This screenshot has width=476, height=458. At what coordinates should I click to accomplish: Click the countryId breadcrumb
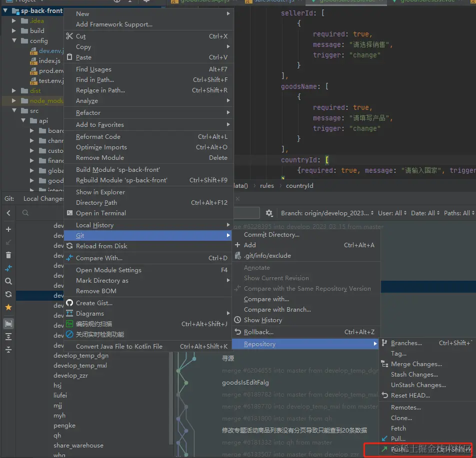[x=299, y=186]
